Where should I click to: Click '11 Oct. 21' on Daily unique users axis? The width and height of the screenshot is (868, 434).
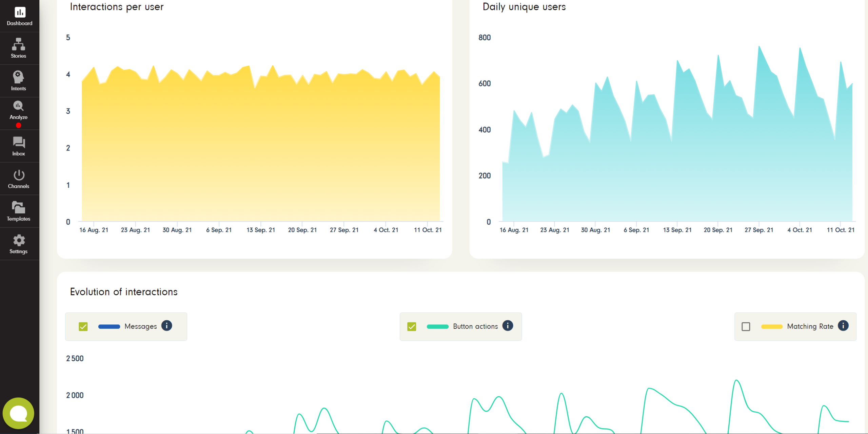point(841,230)
